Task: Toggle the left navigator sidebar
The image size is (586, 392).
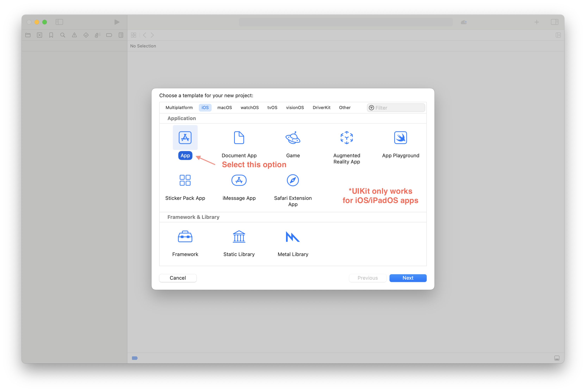Action: pos(59,22)
